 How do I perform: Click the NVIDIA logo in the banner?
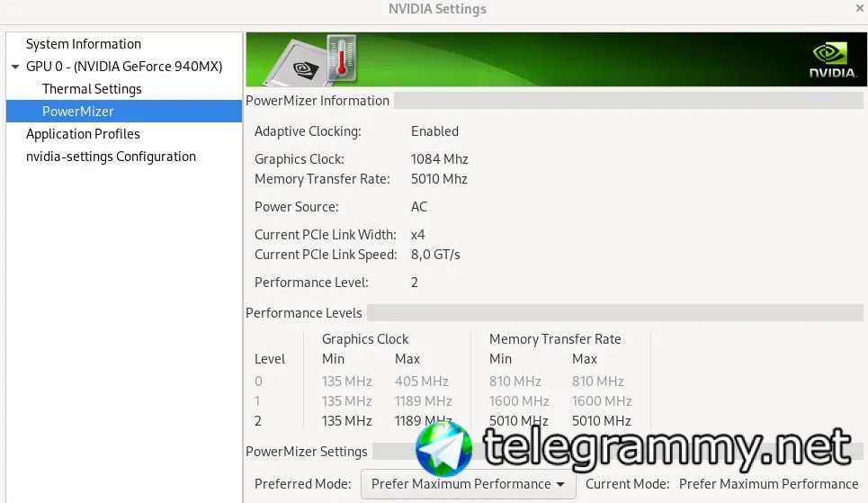(x=833, y=60)
